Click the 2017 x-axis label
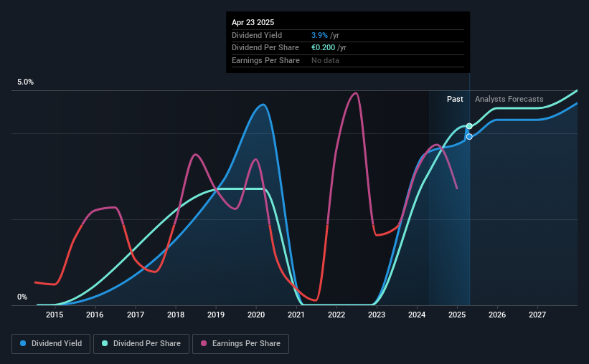 tap(135, 315)
